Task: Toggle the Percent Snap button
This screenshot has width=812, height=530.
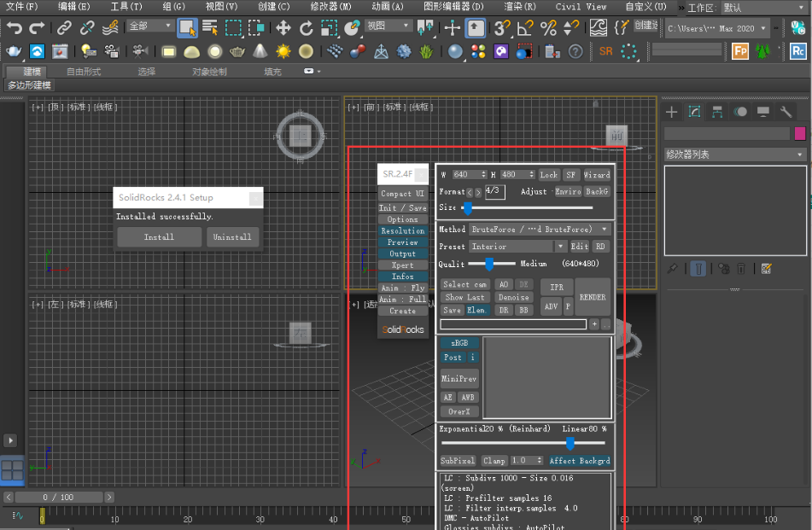Action: tap(548, 27)
